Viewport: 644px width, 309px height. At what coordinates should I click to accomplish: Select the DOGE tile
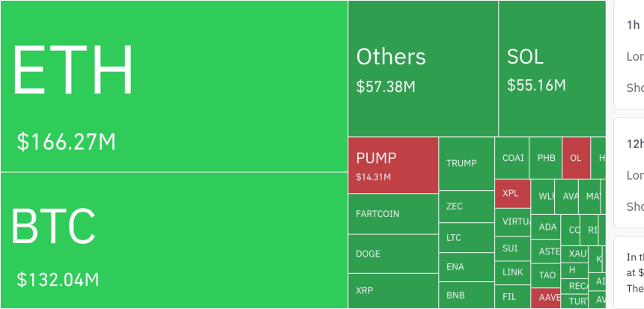point(393,254)
